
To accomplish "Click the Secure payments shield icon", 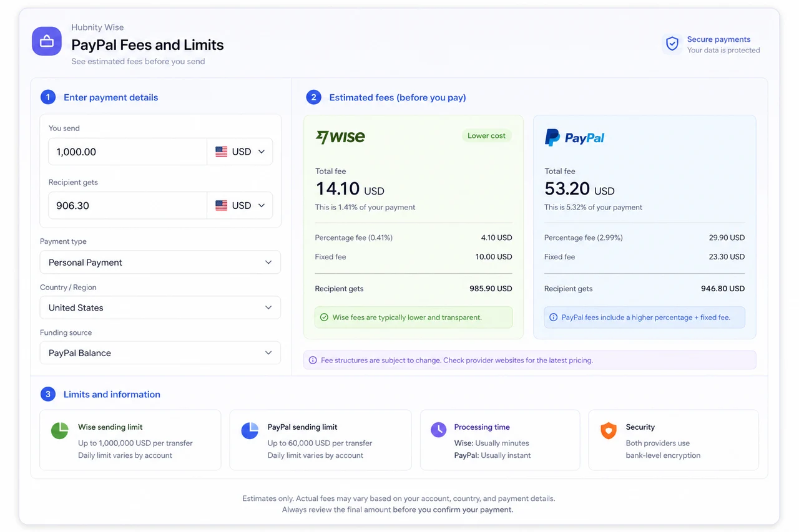I will pyautogui.click(x=672, y=44).
